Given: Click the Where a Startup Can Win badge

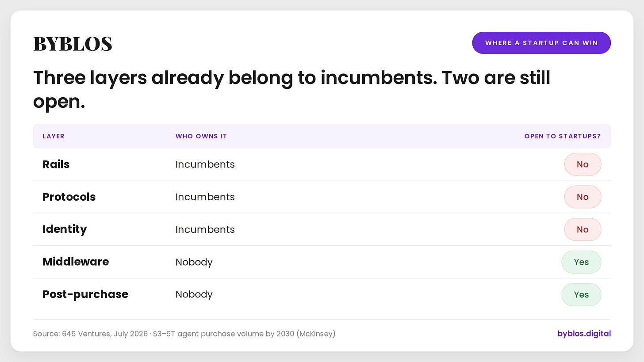Looking at the screenshot, I should (541, 43).
